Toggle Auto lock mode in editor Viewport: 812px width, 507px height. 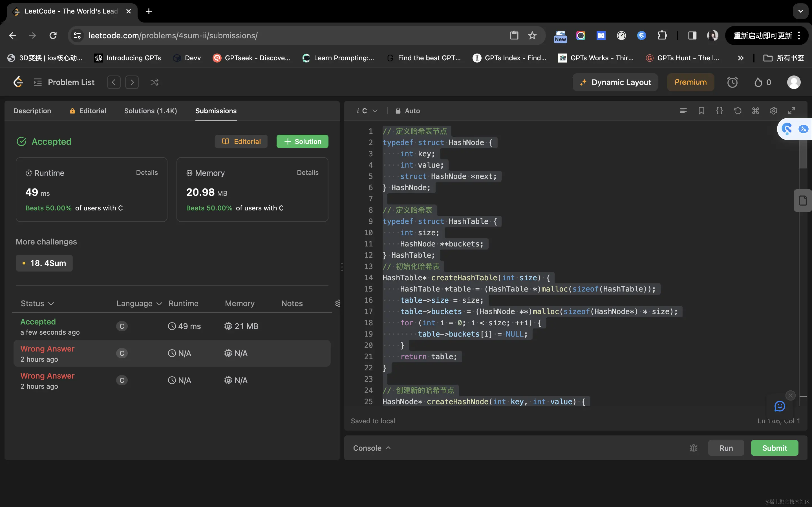408,111
